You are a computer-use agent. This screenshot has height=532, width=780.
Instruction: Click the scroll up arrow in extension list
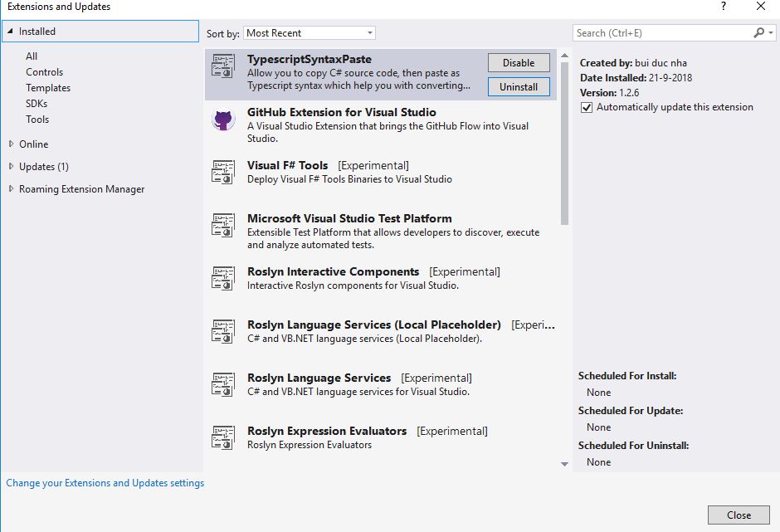click(x=564, y=56)
